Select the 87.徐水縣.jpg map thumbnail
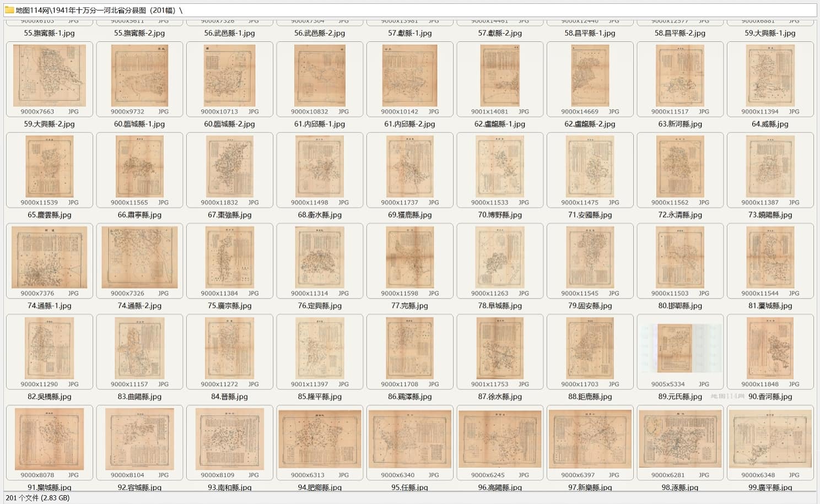Viewport: 820px width, 504px height. coord(500,349)
